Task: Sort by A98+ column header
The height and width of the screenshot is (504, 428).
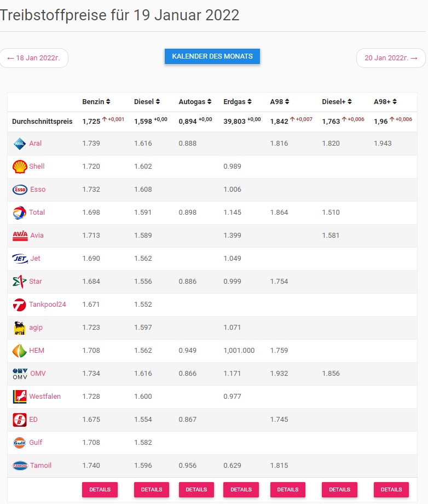Action: pos(385,101)
